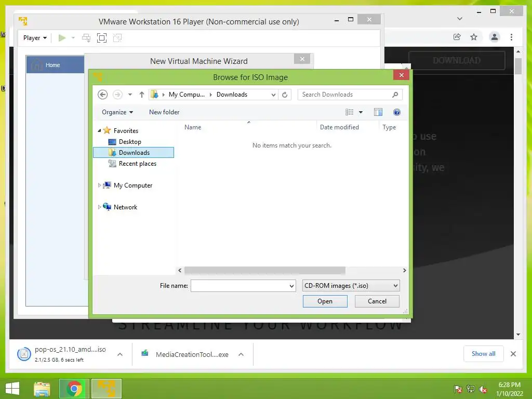Open the Organize dropdown menu
The height and width of the screenshot is (399, 532).
tap(117, 112)
